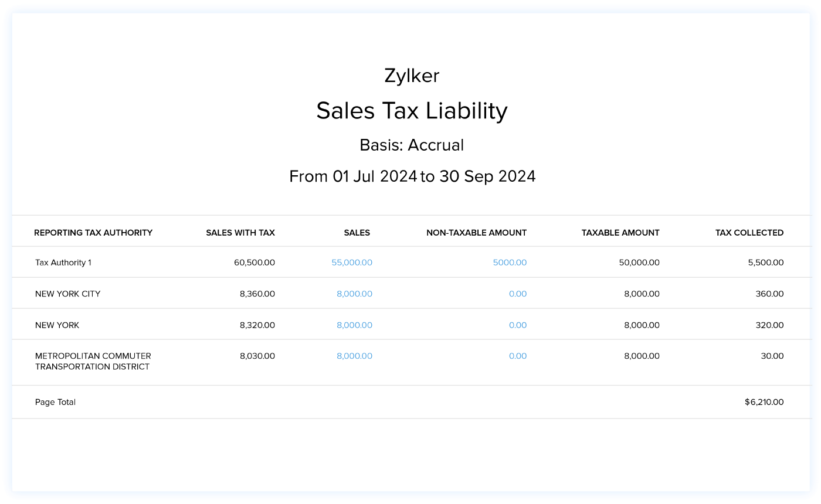Click sales with tax value 8,360.00
Viewport: 821px width, 504px height.
point(257,294)
